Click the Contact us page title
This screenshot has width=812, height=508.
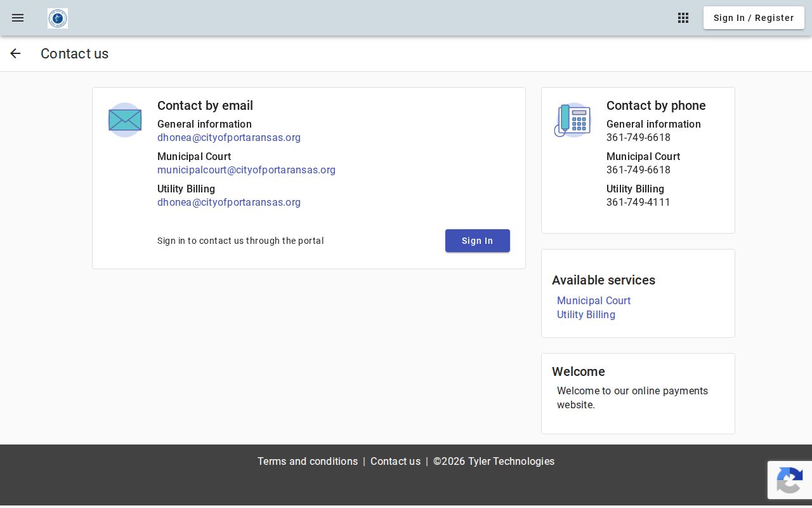click(75, 53)
